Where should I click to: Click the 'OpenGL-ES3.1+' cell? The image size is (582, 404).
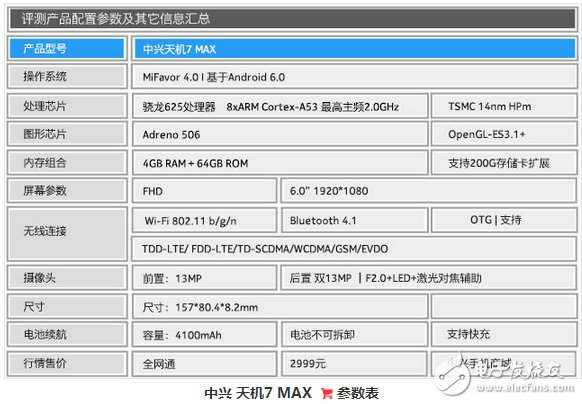pos(504,134)
